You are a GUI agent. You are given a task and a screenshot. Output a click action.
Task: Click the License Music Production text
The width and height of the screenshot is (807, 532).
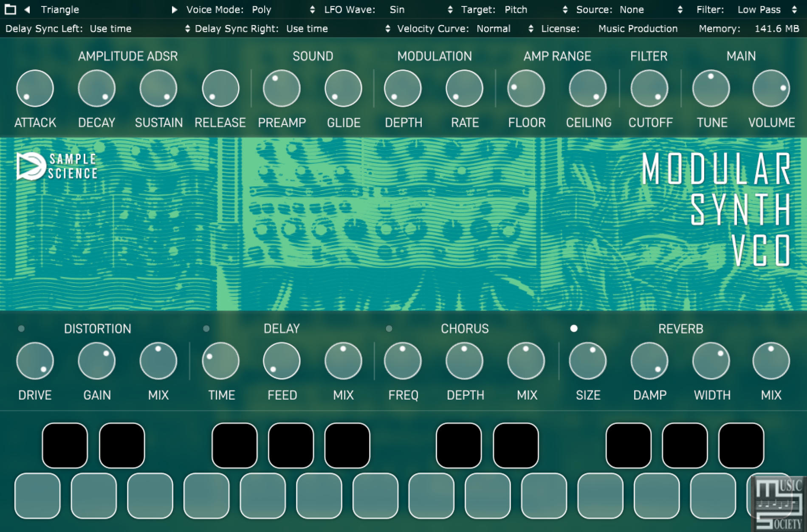coord(638,28)
